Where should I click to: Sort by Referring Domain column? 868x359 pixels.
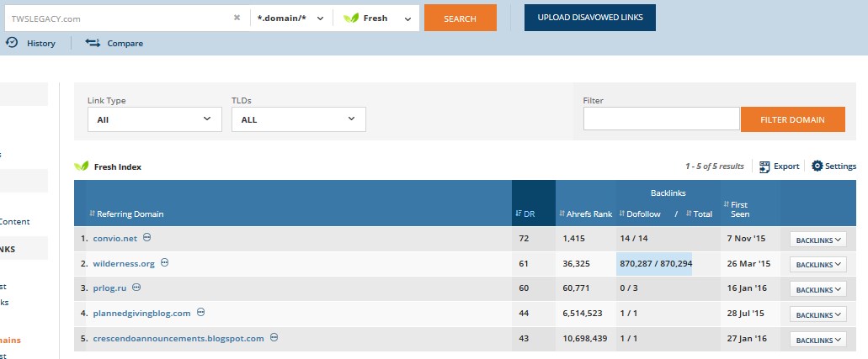(126, 214)
